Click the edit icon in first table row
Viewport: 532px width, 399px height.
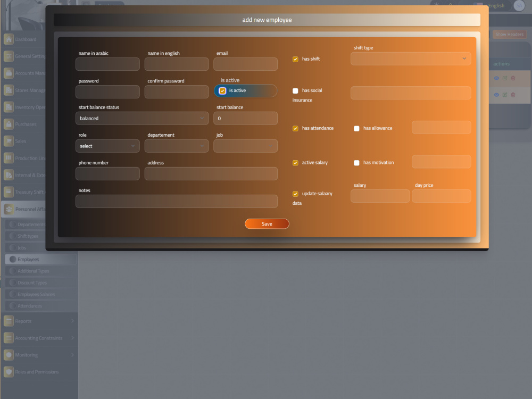[505, 78]
